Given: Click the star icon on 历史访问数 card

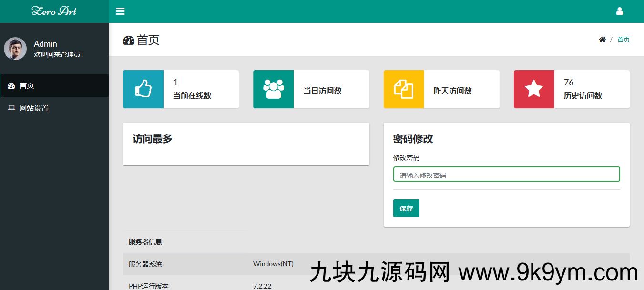Looking at the screenshot, I should click(533, 89).
